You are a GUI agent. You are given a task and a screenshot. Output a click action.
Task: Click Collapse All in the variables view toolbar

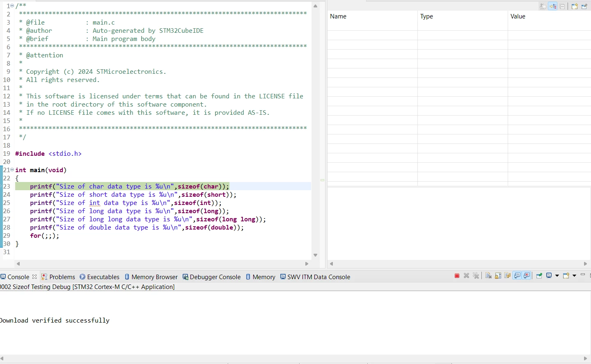click(563, 6)
